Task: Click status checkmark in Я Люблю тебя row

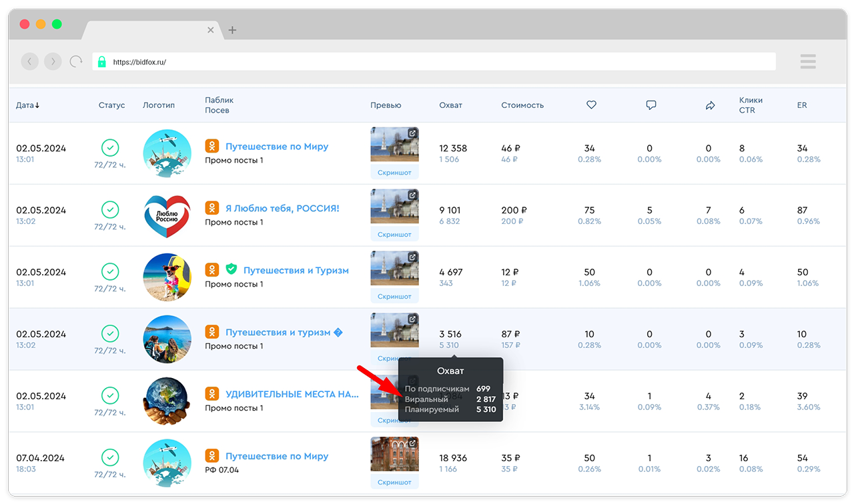Action: [x=110, y=210]
